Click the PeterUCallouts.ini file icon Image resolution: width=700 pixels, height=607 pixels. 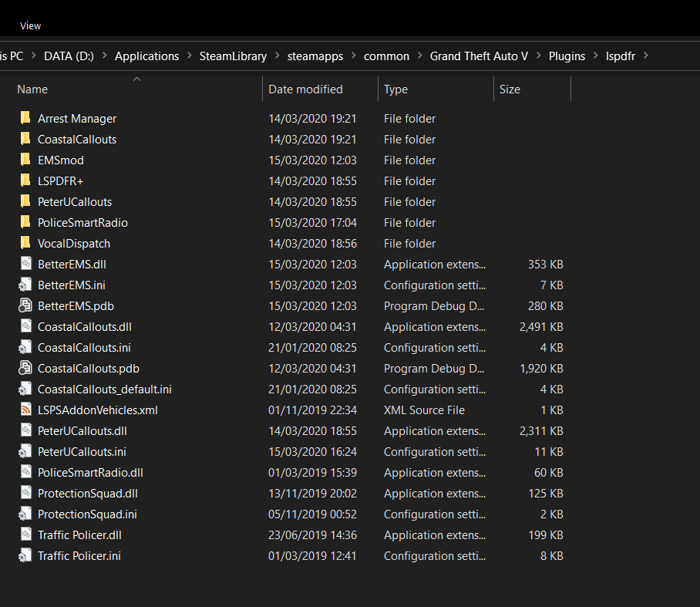(25, 451)
